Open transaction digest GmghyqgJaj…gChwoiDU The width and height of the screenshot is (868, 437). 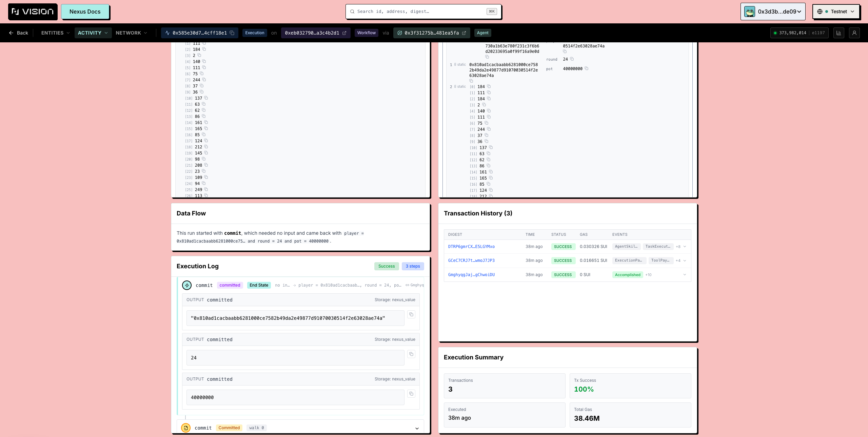click(471, 275)
